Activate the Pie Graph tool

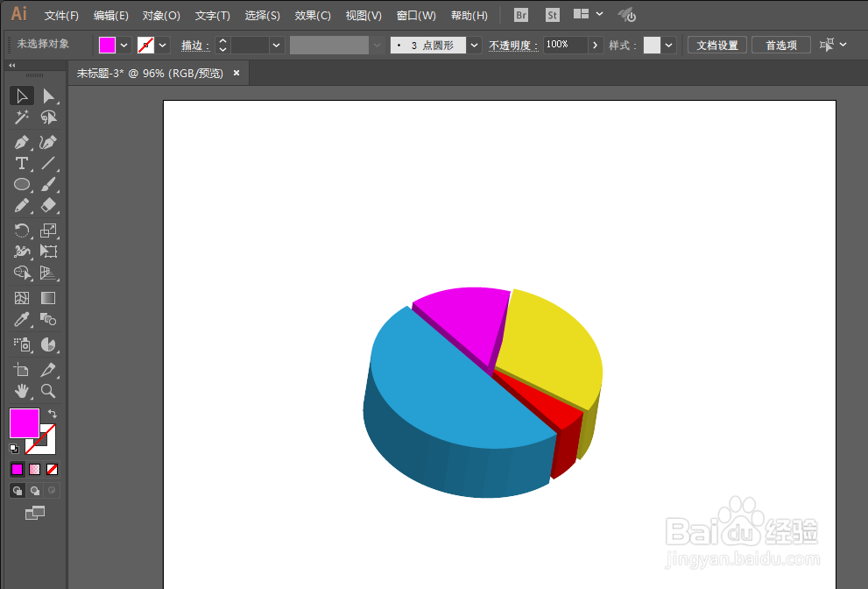48,344
